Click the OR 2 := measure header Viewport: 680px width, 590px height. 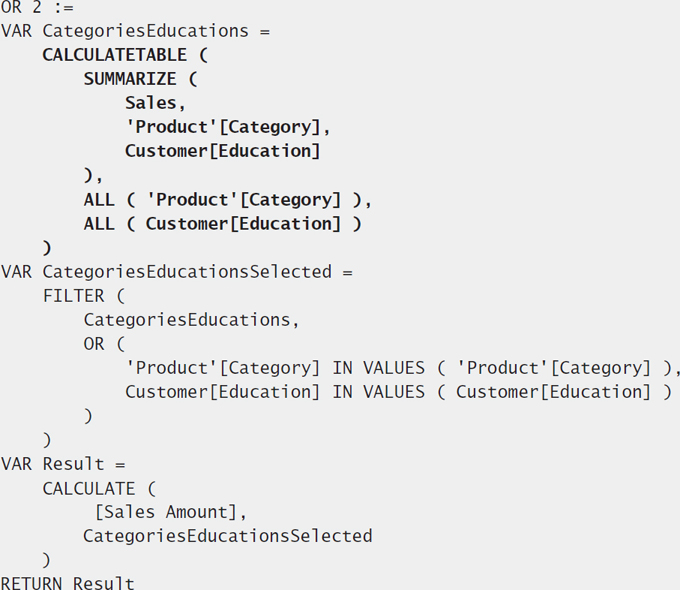pyautogui.click(x=37, y=7)
